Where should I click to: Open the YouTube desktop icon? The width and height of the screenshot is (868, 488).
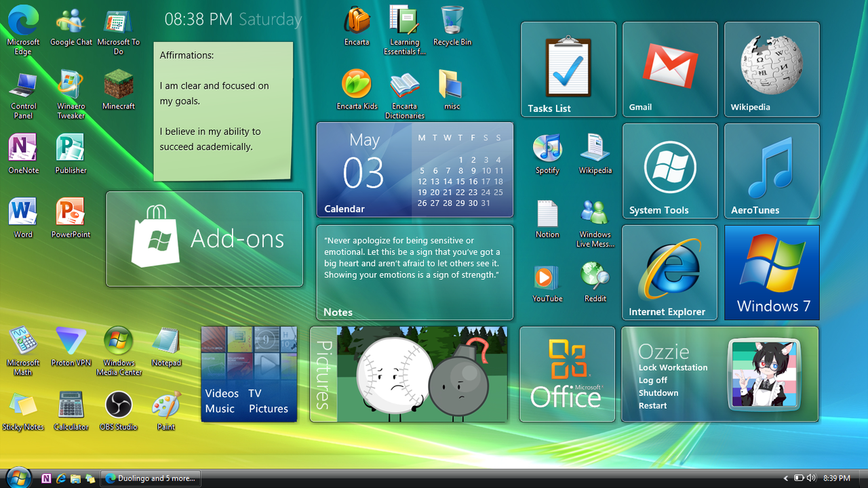point(547,283)
